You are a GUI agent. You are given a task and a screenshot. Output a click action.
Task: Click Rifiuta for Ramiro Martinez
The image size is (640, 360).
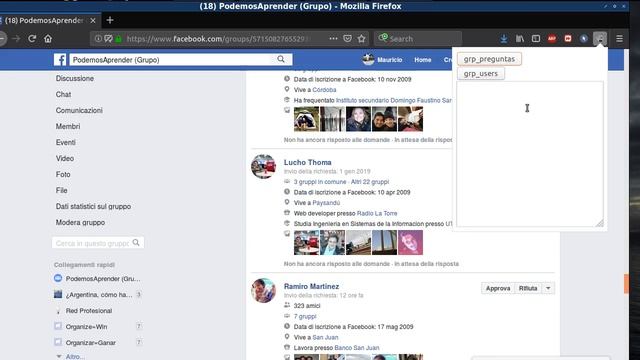click(528, 288)
